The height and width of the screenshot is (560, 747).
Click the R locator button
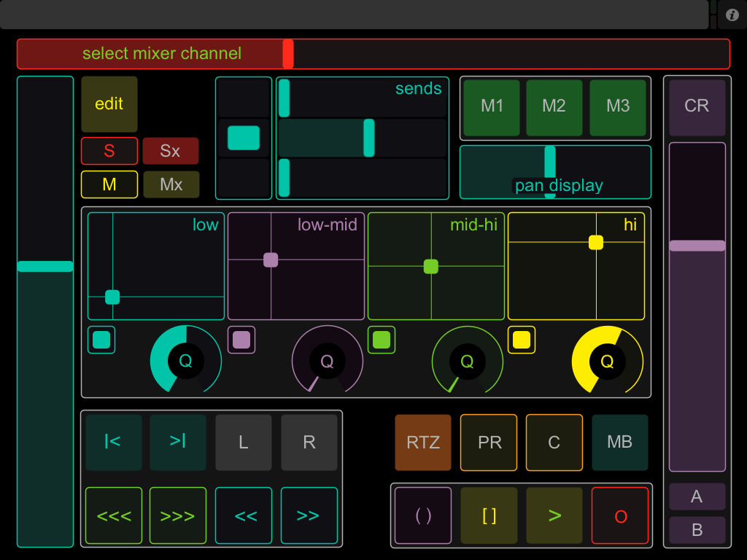coord(309,443)
